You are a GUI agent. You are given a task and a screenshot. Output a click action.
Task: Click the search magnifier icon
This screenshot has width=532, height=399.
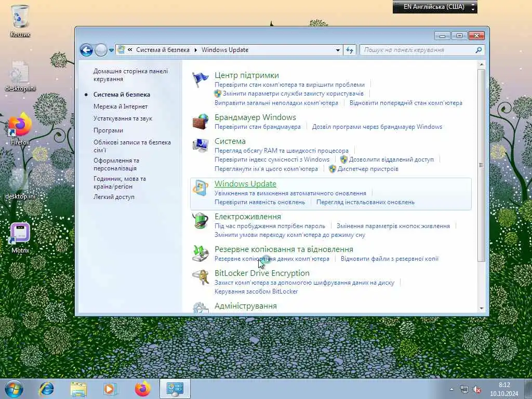[x=478, y=50]
